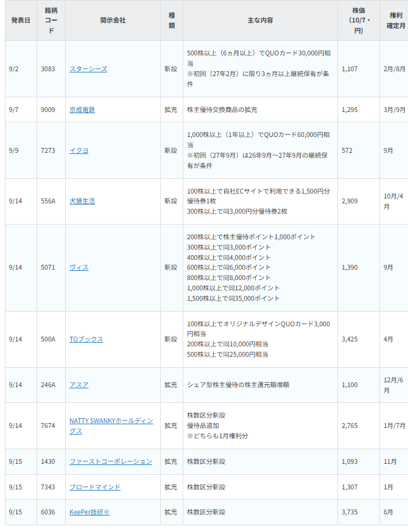Select the 権利確定月 column header
Image resolution: width=408 pixels, height=532 pixels.
[x=395, y=20]
